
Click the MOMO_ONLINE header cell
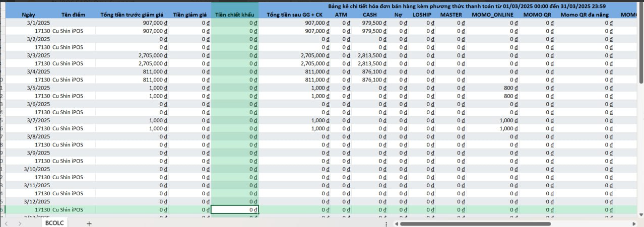[492, 15]
